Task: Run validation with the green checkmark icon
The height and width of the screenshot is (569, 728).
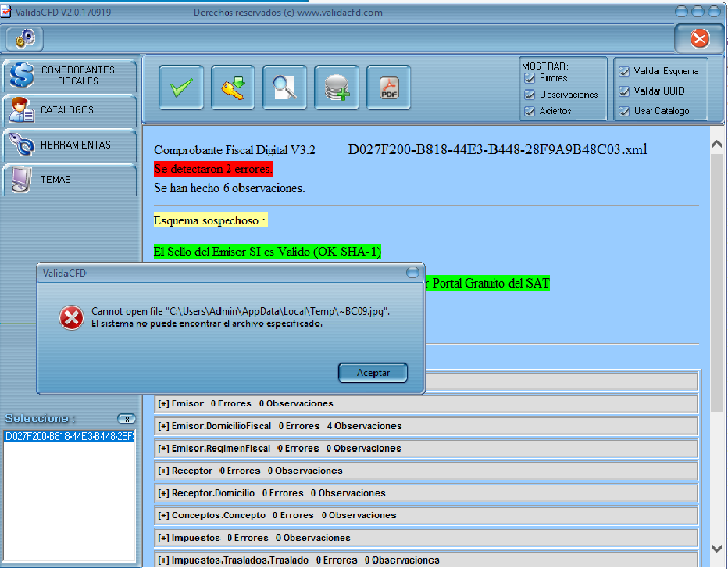Action: [x=181, y=88]
